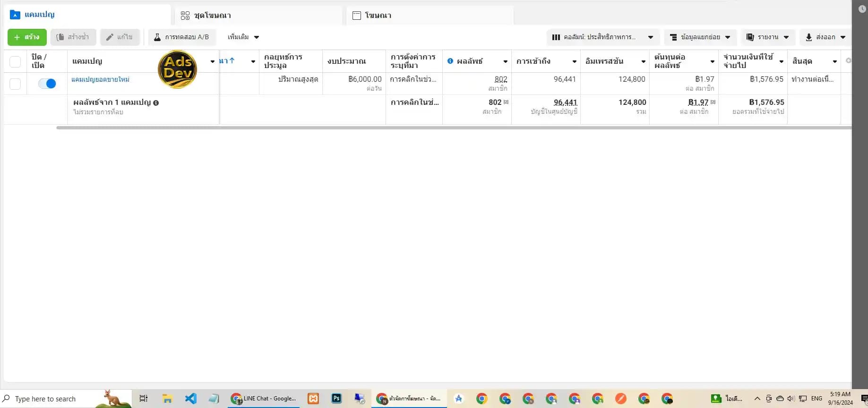Switch to the โฆษณา ads tab

[x=430, y=15]
